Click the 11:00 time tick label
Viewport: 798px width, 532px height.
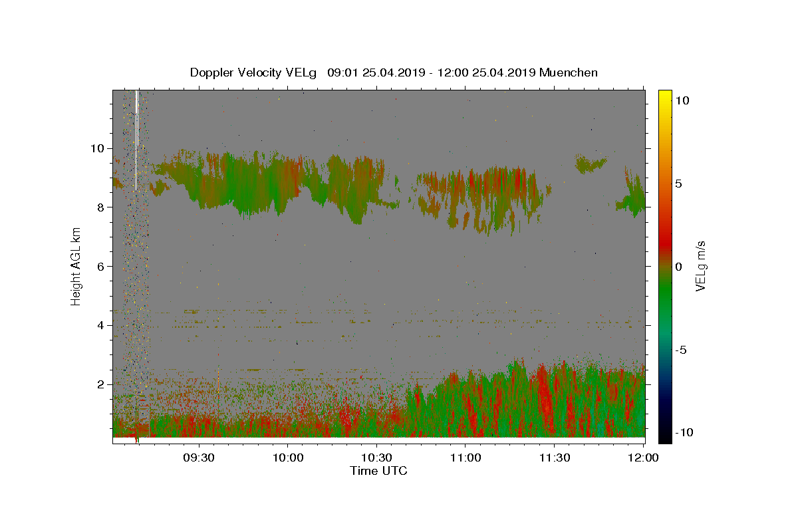pos(465,458)
